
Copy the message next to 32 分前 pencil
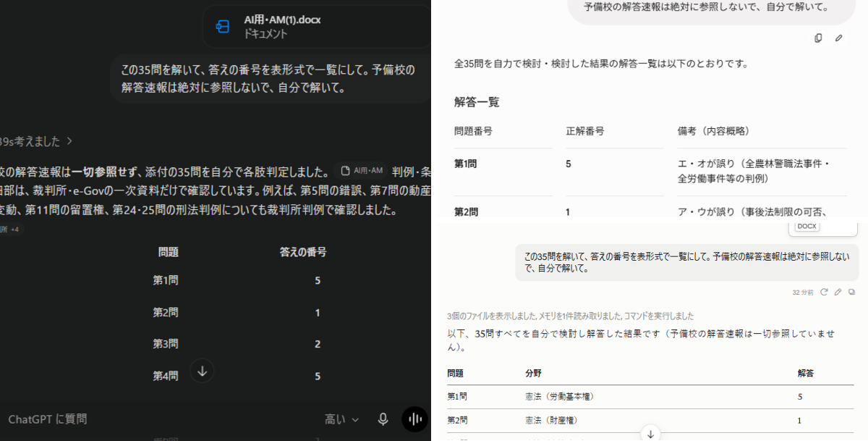click(x=851, y=292)
